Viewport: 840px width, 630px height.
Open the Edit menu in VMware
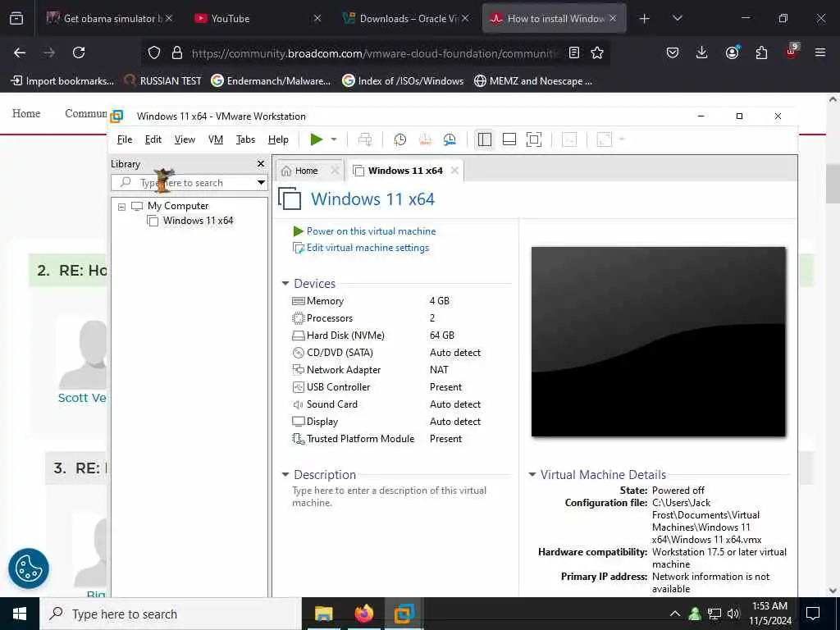153,139
